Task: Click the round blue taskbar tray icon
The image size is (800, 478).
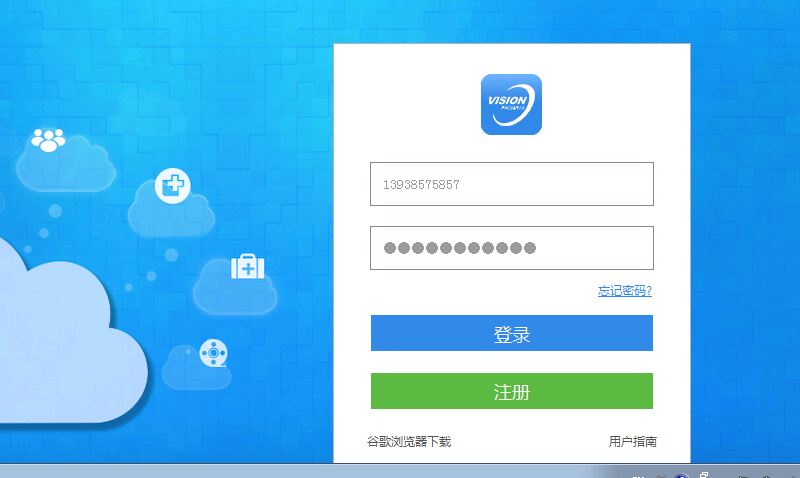Action: 682,474
